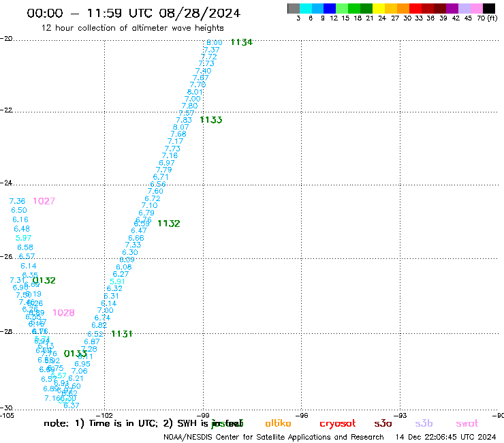
Task: Click the 8.07 wave height value
Action: tap(181, 127)
